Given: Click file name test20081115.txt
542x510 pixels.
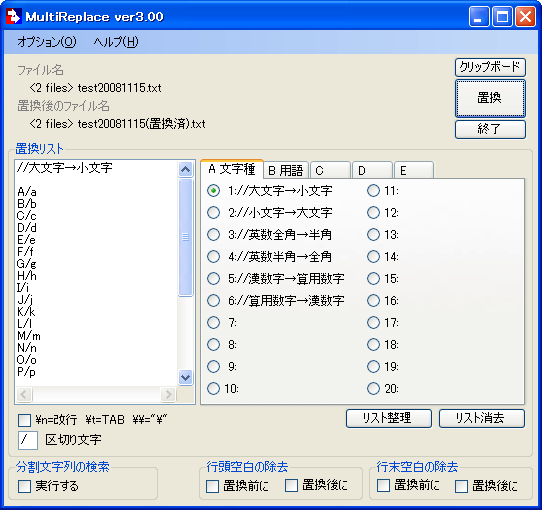Looking at the screenshot, I should [119, 88].
